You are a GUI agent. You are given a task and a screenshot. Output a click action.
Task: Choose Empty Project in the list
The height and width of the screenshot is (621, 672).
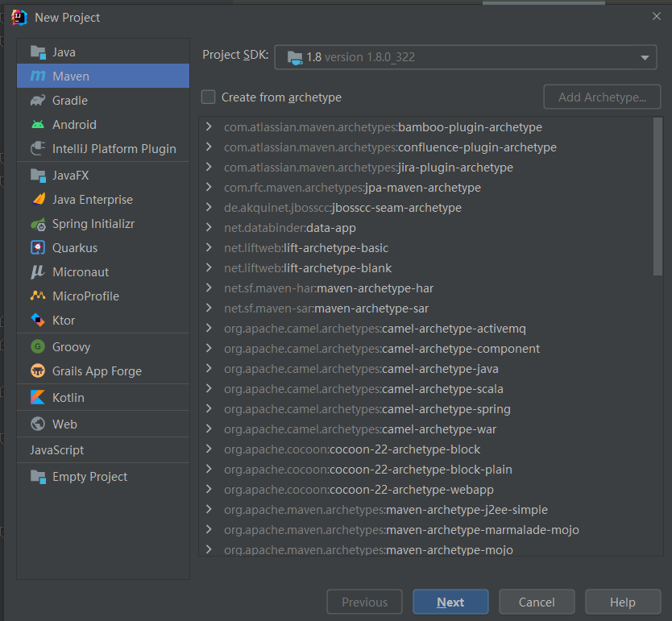(89, 477)
